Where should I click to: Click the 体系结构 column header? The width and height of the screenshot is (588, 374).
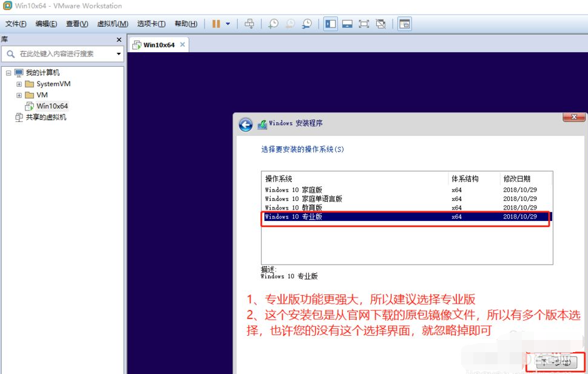point(474,179)
